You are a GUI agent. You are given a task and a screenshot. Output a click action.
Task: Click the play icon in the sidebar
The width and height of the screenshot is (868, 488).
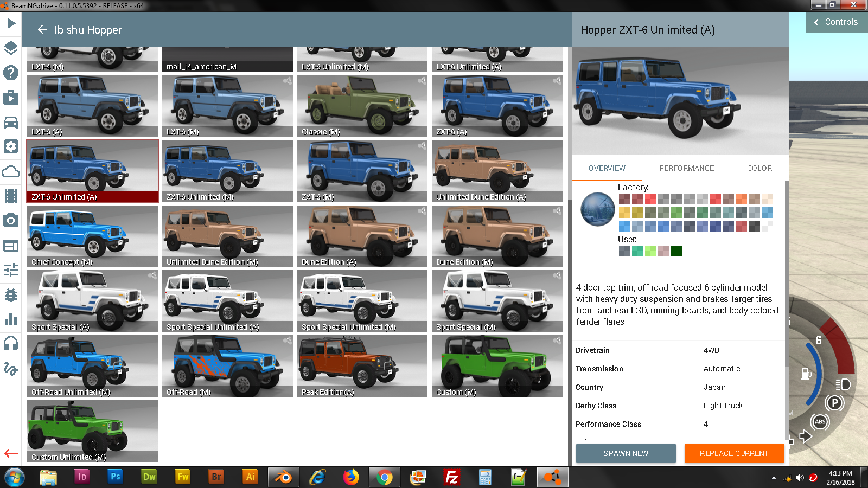tap(11, 23)
